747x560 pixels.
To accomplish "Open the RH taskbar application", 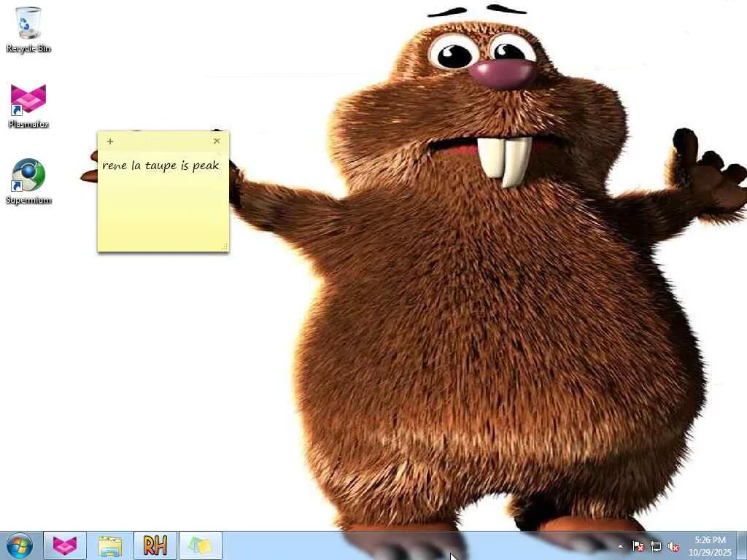I will coord(155,545).
